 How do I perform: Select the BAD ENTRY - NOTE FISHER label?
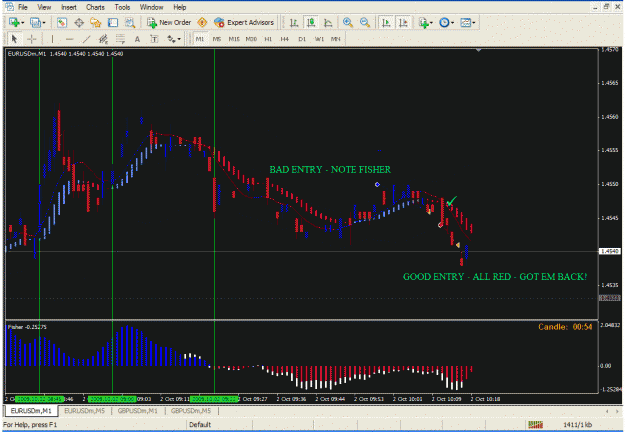pyautogui.click(x=330, y=170)
